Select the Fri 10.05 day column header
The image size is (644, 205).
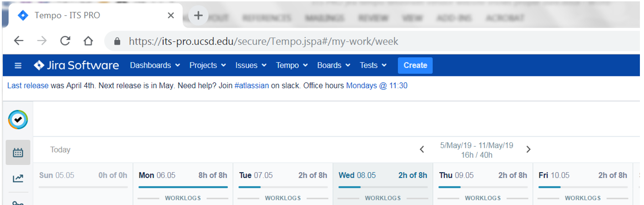[x=583, y=175]
